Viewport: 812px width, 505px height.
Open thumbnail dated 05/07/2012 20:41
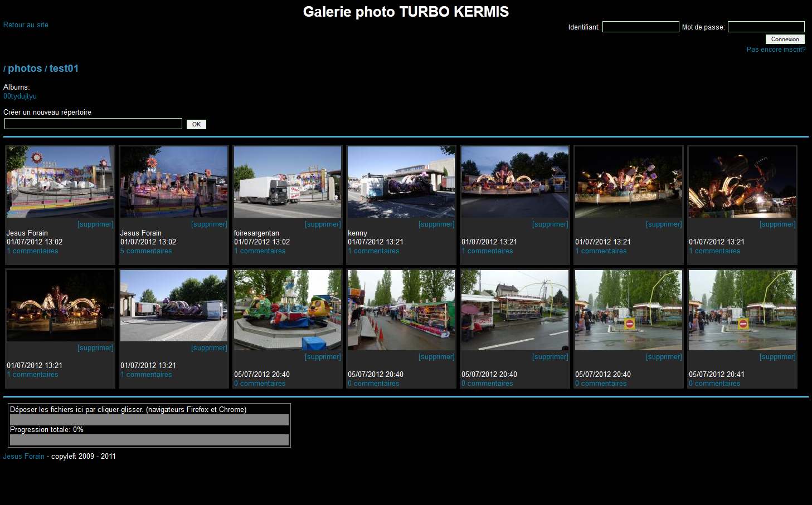tap(742, 310)
